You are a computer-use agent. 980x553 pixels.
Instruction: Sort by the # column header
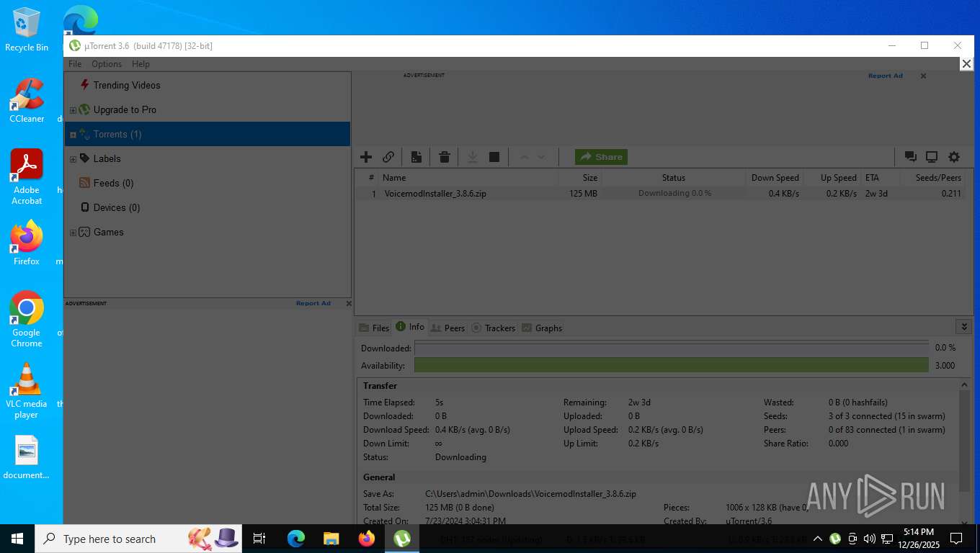coord(367,177)
